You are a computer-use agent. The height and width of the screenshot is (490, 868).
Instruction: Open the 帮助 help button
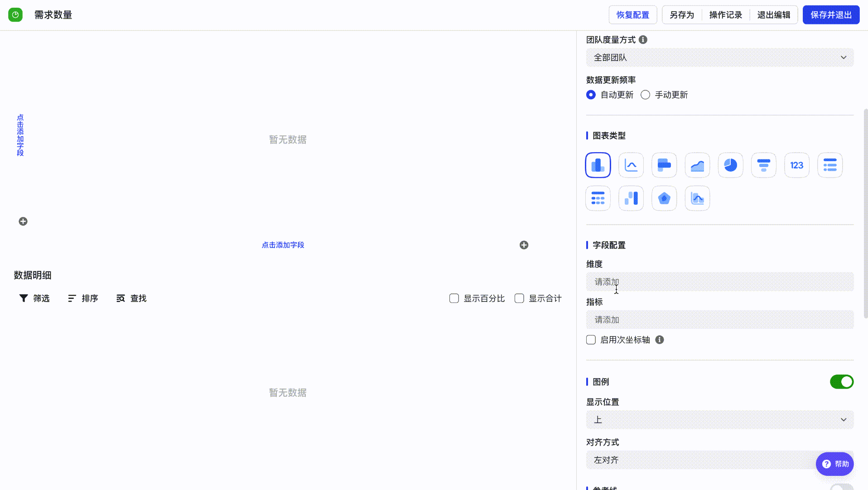834,464
